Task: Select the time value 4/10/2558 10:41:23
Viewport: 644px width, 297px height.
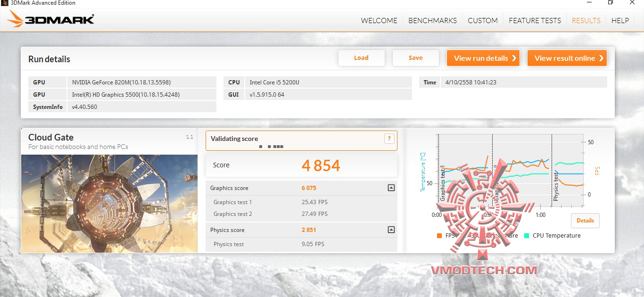Action: (x=471, y=82)
